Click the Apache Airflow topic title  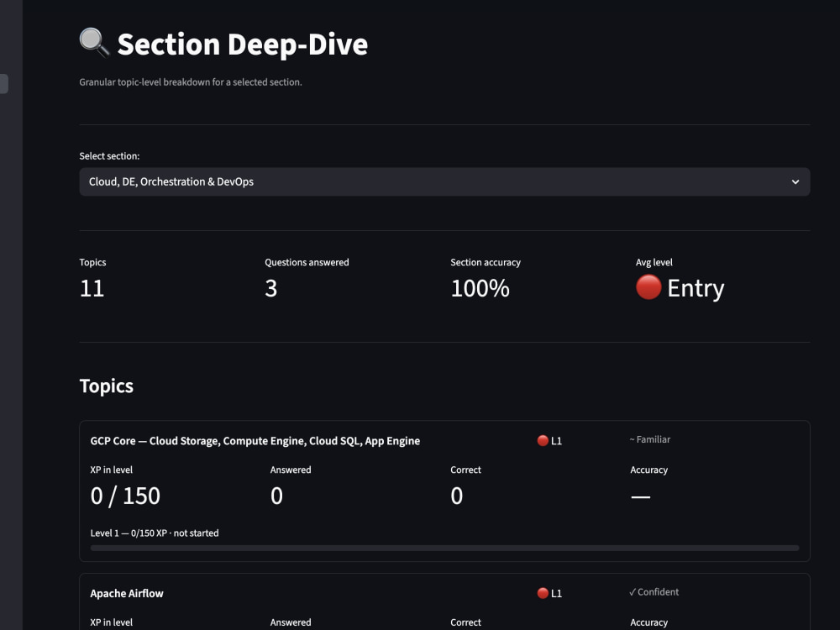tap(127, 594)
